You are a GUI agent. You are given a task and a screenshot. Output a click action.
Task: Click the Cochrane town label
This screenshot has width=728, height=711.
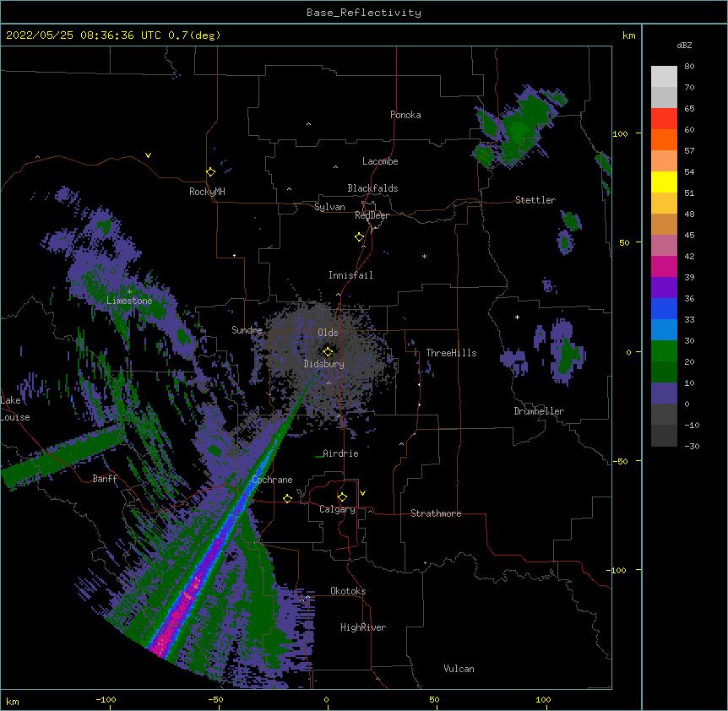[x=273, y=480]
